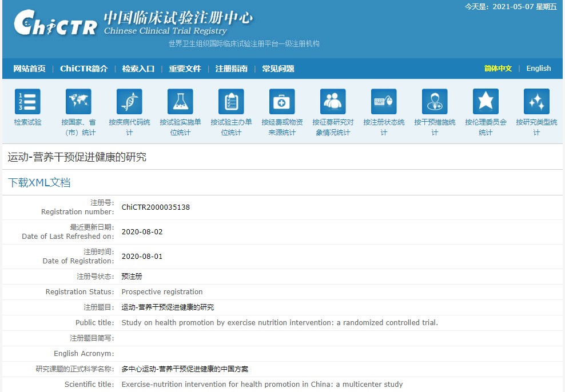This screenshot has width=565, height=392.
Task: Click the 按研究类型统计 text label
Action: [536, 127]
